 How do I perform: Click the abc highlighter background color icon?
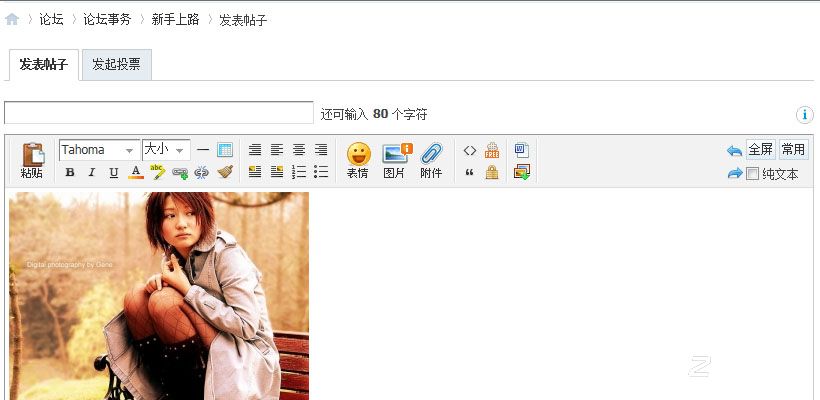click(157, 172)
